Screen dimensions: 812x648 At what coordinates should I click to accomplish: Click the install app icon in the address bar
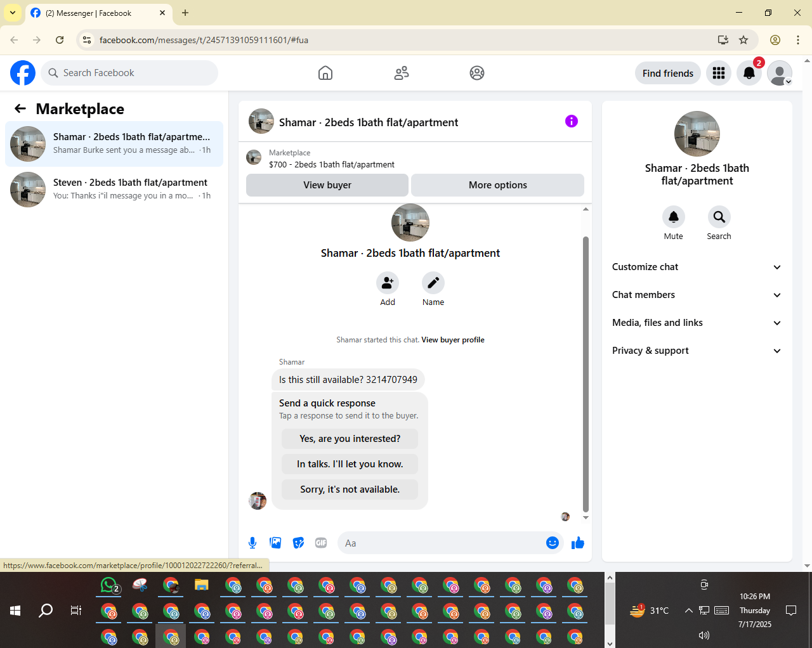click(x=723, y=40)
